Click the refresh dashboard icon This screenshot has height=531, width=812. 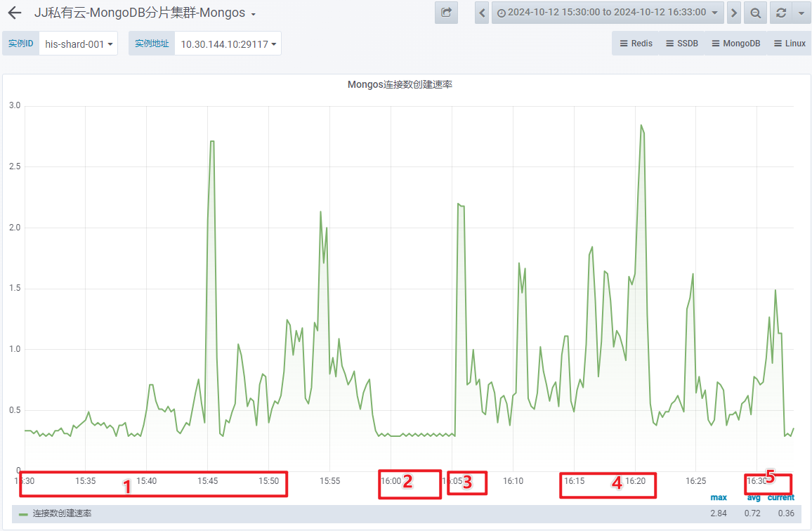coord(780,13)
